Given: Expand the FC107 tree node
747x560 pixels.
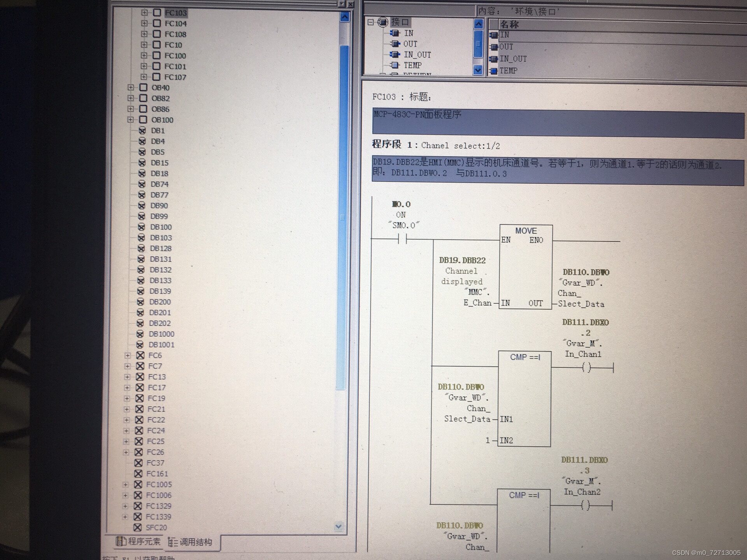Looking at the screenshot, I should 144,77.
